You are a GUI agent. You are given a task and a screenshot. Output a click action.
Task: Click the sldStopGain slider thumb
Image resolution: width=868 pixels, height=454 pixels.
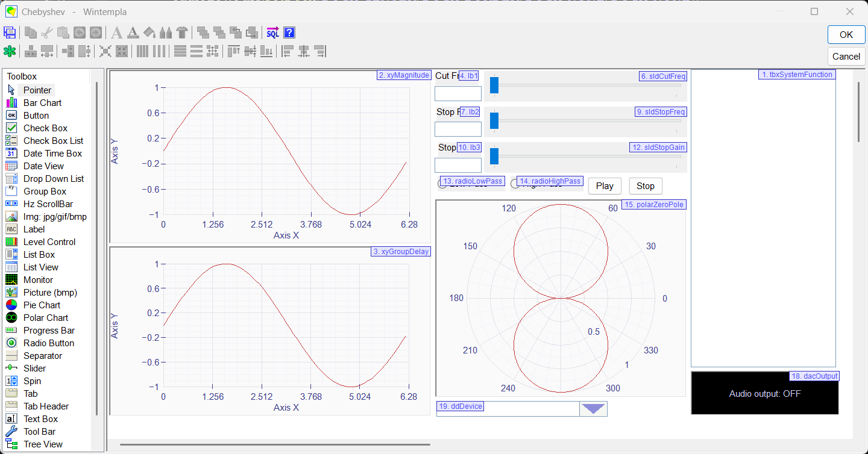494,156
